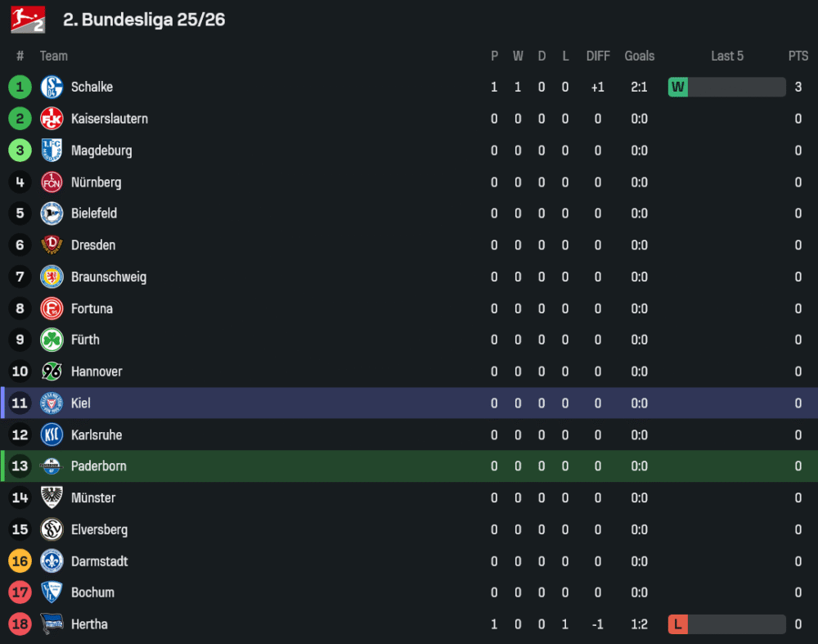Click the Hannover 96 club crest
The height and width of the screenshot is (644, 818).
(52, 372)
